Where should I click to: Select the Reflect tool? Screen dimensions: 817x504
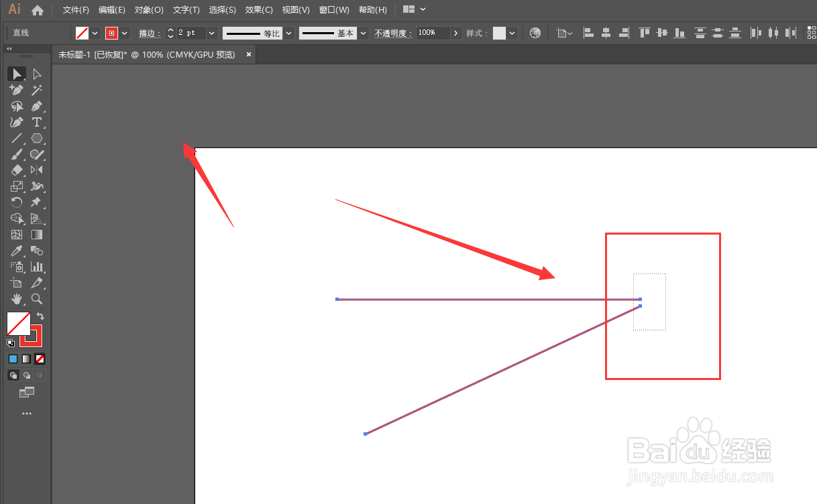click(x=37, y=170)
